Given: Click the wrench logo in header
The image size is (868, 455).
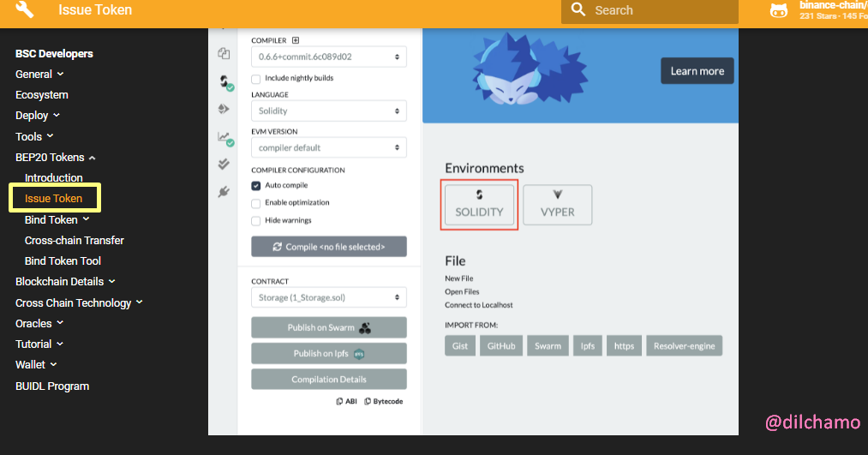Looking at the screenshot, I should [x=25, y=9].
